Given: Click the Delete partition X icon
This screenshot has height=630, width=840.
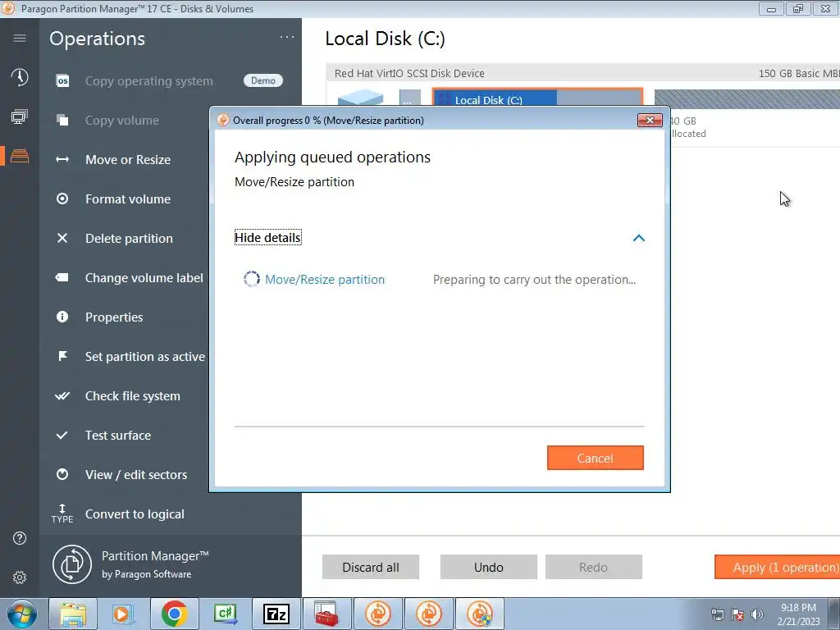Looking at the screenshot, I should [x=62, y=238].
